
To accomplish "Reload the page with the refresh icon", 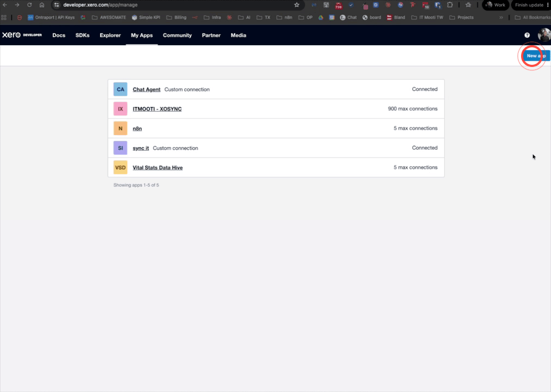I will tap(29, 5).
